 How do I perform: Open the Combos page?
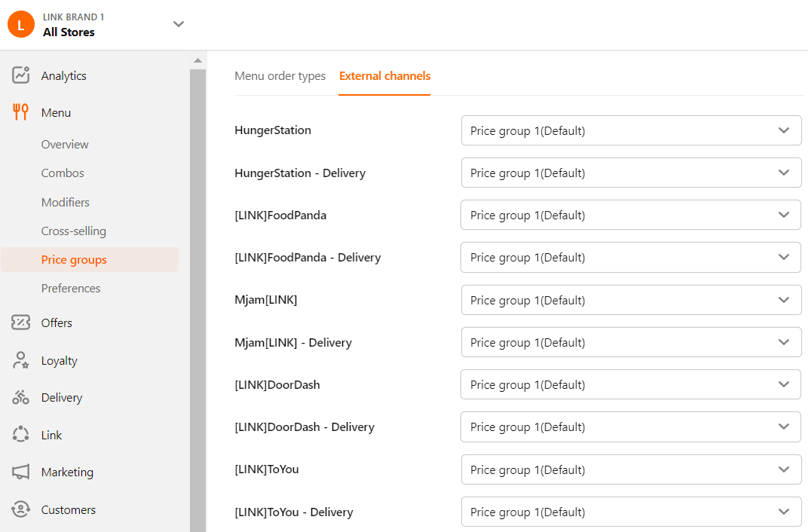(x=63, y=173)
